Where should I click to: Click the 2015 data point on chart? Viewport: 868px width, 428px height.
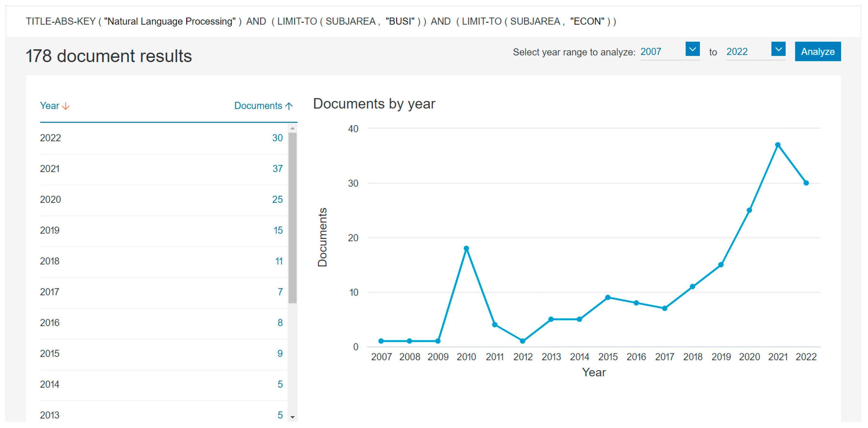pos(608,298)
